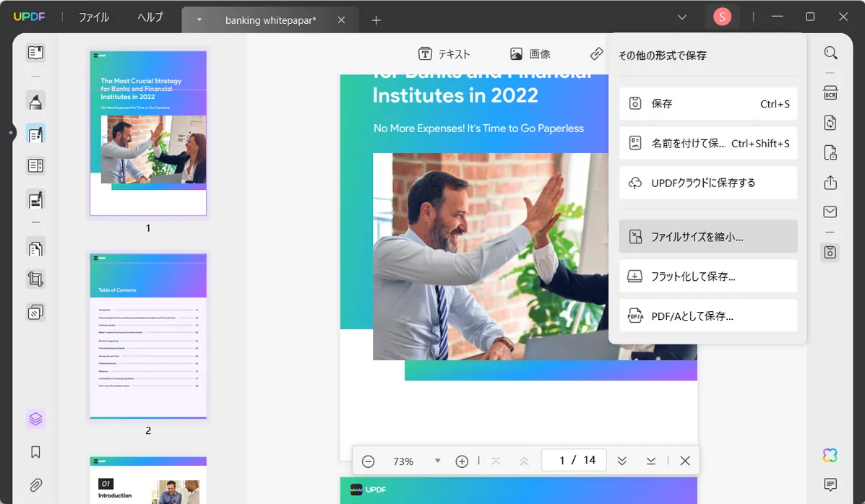Add a link with the chain icon
The image size is (865, 504).
click(x=596, y=53)
